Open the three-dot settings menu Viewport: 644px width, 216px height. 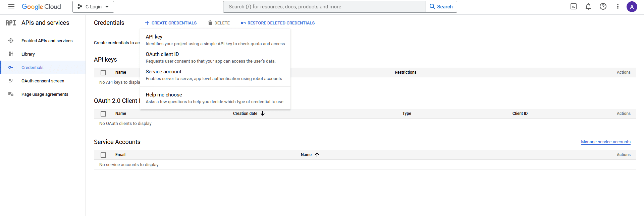[x=618, y=7]
